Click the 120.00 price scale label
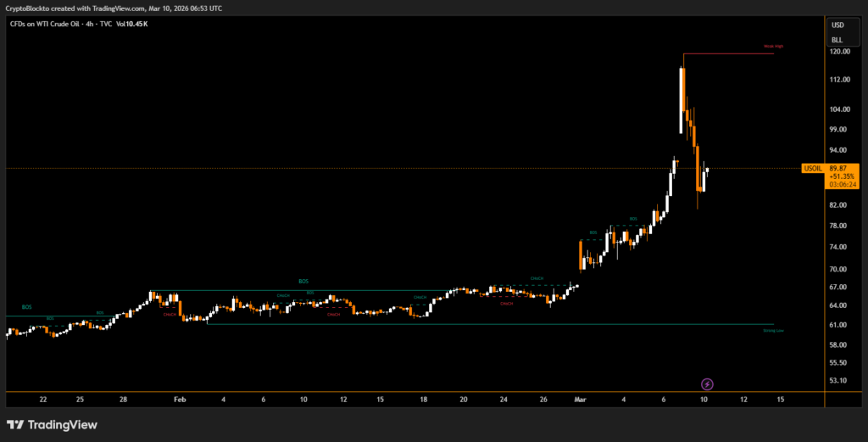868x442 pixels. click(x=840, y=52)
